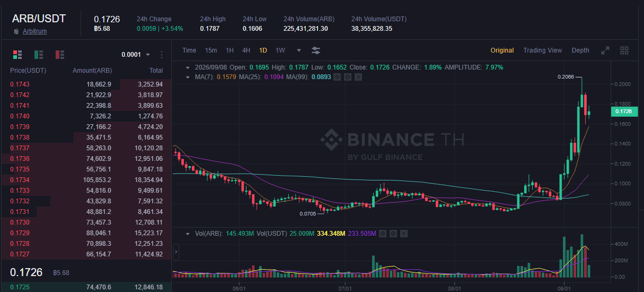
Task: Click sell order at price 0.1741
Action: coord(86,106)
